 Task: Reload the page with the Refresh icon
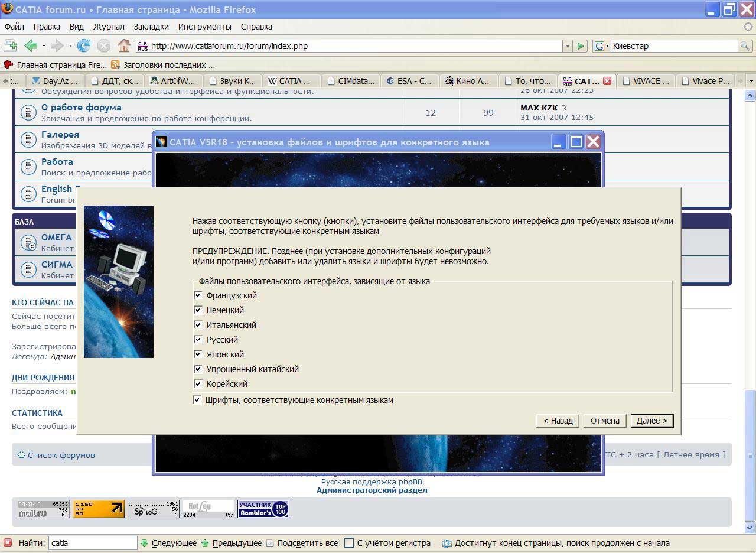click(84, 45)
